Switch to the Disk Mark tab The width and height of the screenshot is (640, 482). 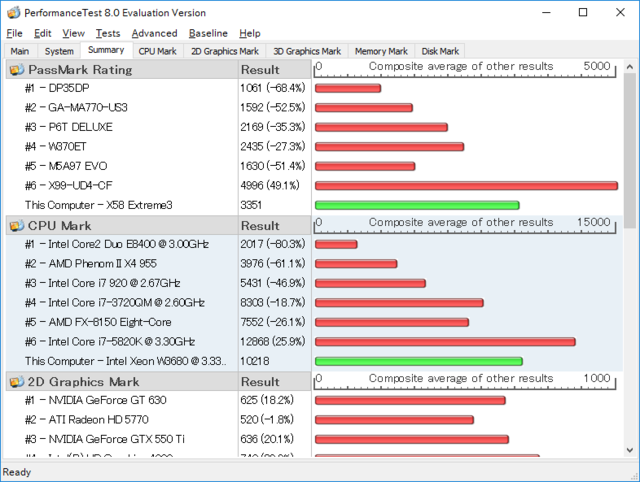point(440,51)
